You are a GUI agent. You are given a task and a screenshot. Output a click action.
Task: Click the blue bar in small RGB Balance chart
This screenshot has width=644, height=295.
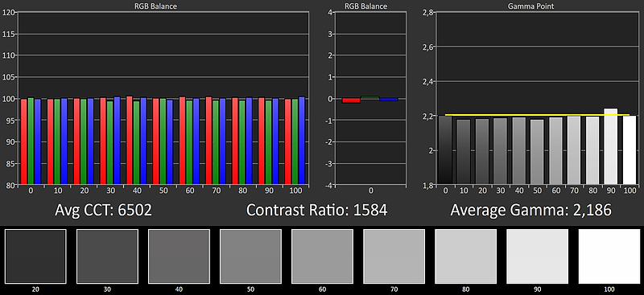click(389, 100)
